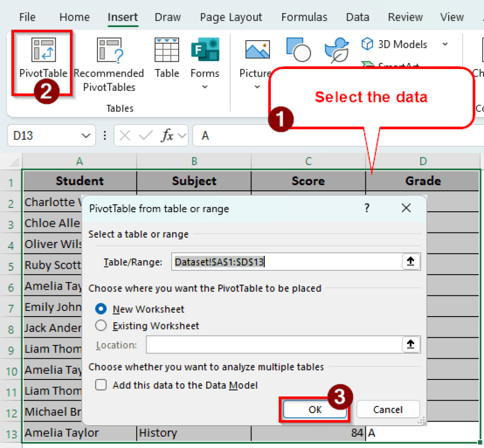484x448 pixels.
Task: Expand the 3D Models dropdown arrow
Action: point(445,43)
